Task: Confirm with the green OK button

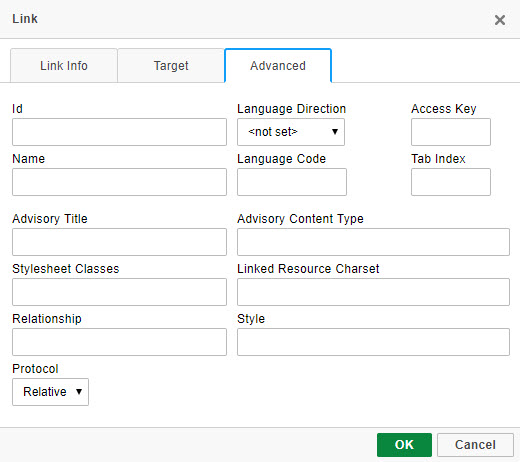Action: 404,445
